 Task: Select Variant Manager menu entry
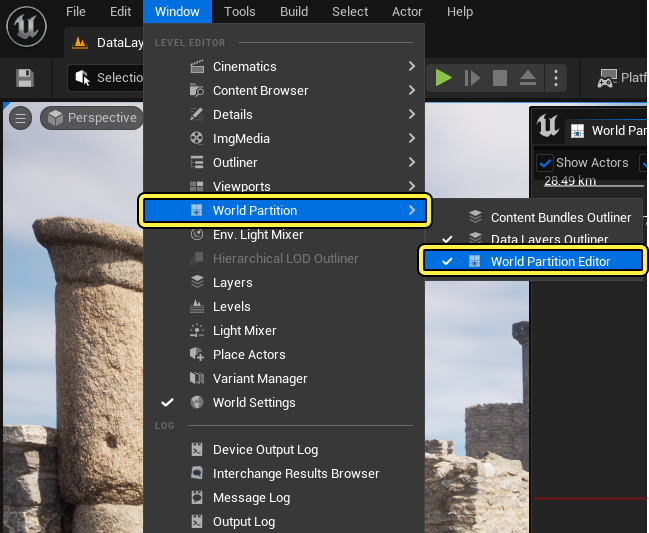(x=284, y=379)
